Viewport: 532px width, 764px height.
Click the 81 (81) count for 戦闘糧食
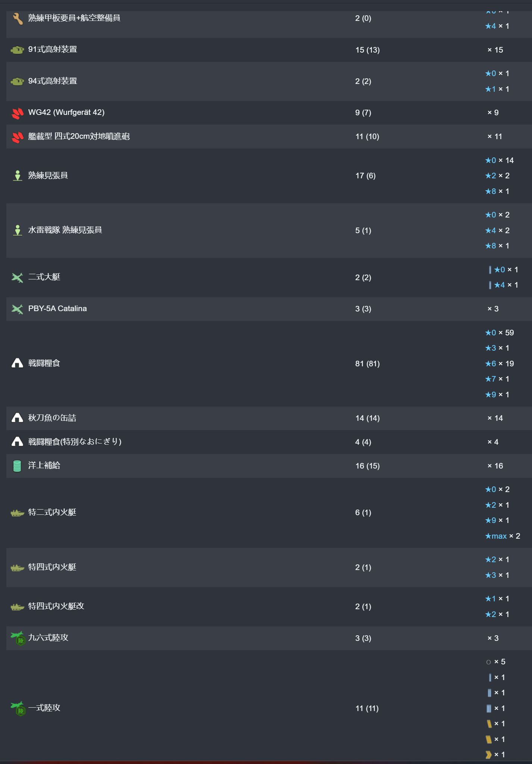(x=367, y=363)
